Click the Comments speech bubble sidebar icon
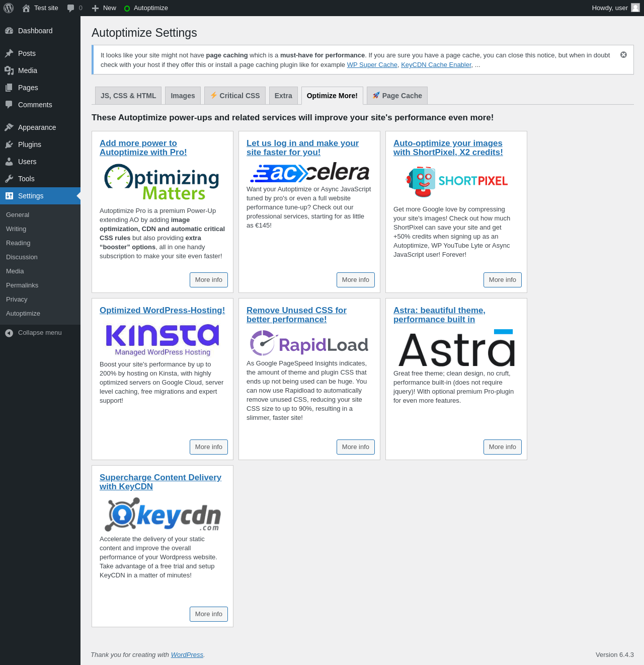This screenshot has width=644, height=665. click(x=9, y=105)
